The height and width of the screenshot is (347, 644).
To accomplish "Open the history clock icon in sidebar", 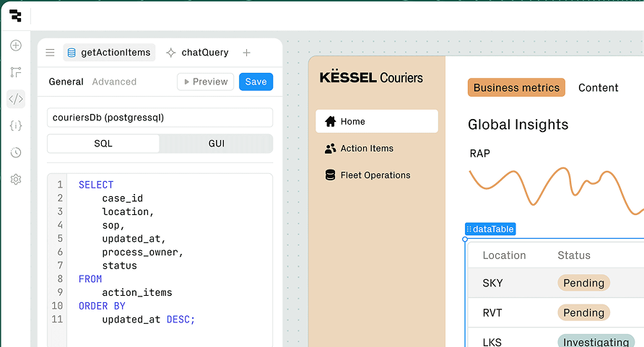I will click(16, 152).
